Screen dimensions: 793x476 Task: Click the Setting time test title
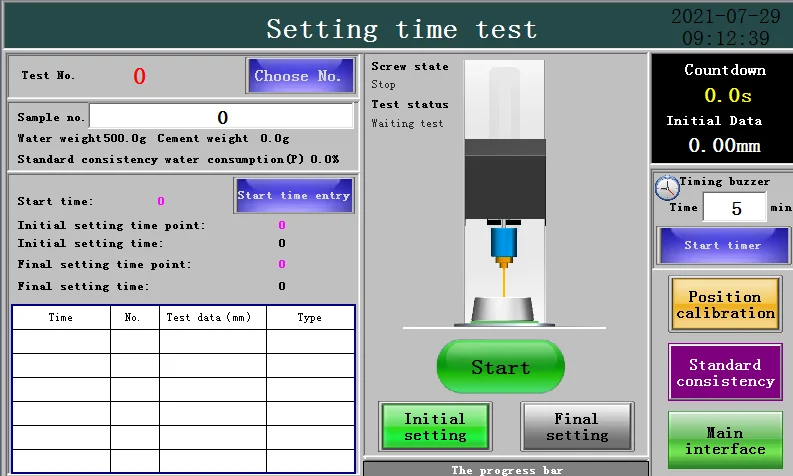click(x=402, y=29)
